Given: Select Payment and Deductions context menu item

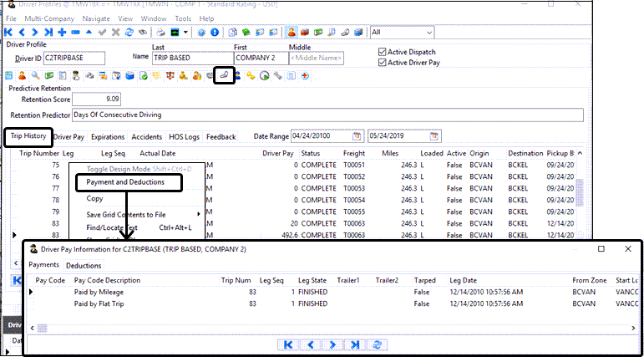Looking at the screenshot, I should 125,182.
